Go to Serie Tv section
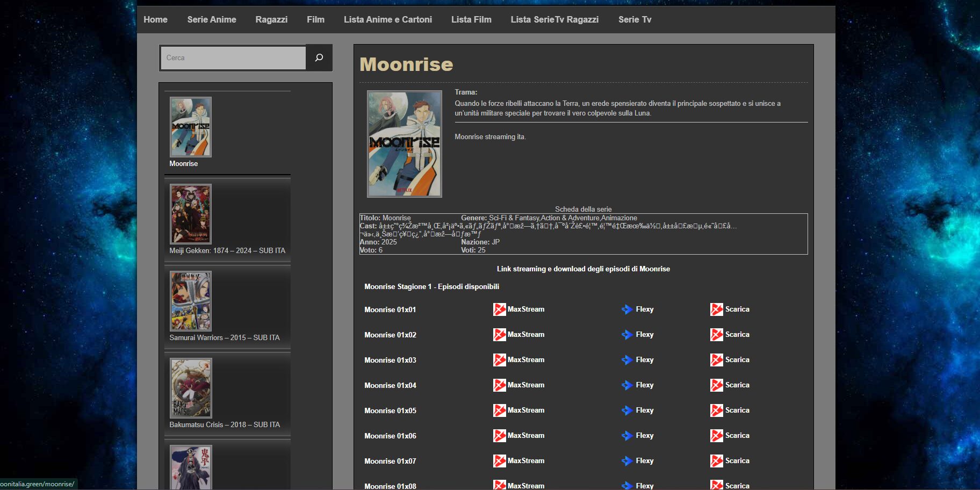Viewport: 980px width, 490px height. point(635,19)
